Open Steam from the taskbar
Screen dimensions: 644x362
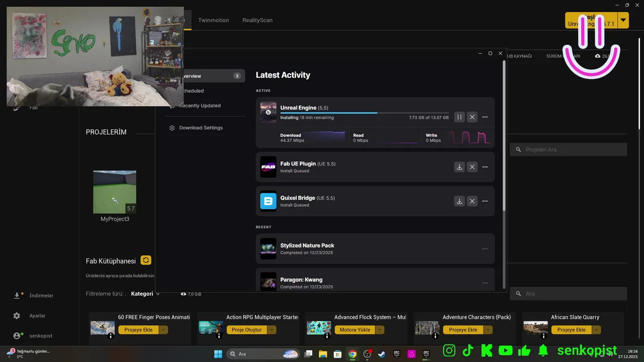pyautogui.click(x=382, y=354)
